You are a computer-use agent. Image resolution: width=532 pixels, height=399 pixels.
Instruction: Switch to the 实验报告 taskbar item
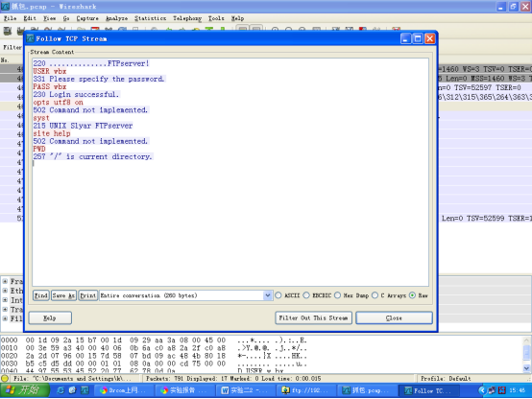[x=185, y=390]
